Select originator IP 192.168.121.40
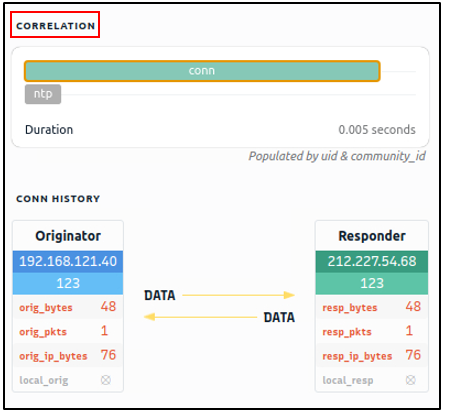 coord(68,261)
